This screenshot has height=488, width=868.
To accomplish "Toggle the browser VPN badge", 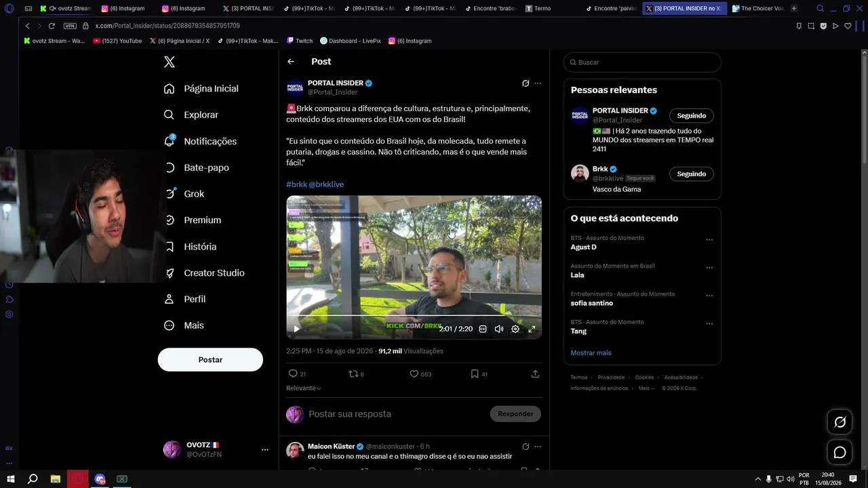I will point(70,26).
